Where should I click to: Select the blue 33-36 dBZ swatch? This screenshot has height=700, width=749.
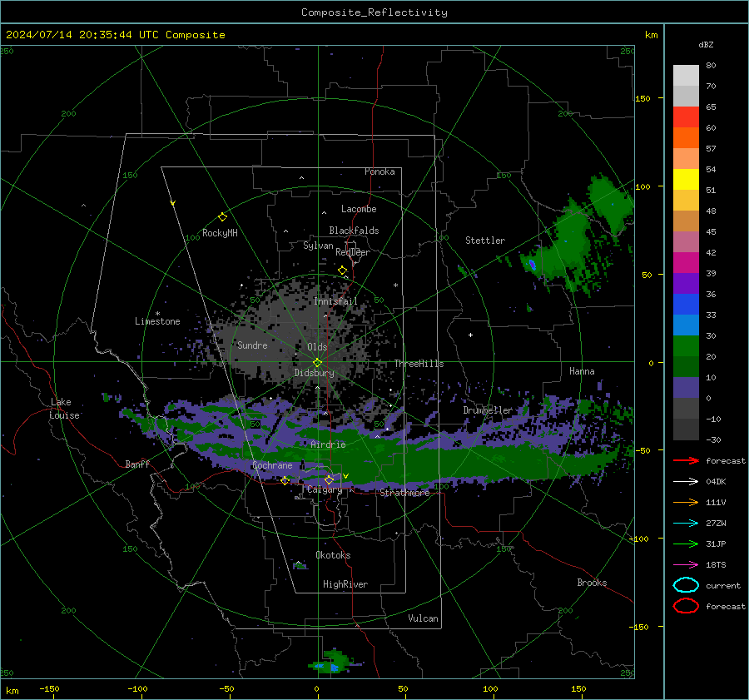click(x=686, y=305)
